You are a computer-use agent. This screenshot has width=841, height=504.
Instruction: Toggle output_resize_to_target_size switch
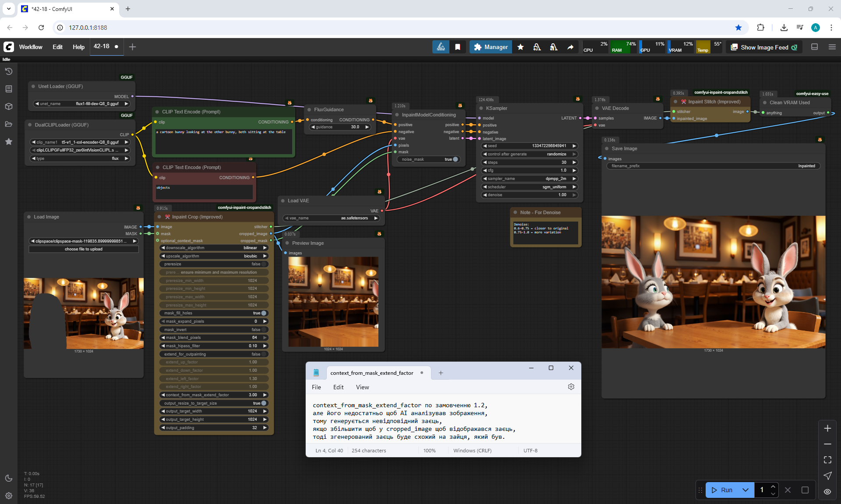click(263, 403)
